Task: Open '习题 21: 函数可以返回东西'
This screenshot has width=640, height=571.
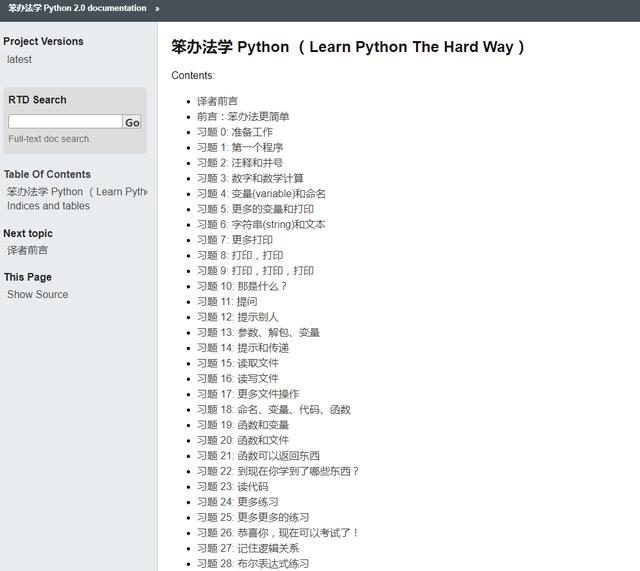Action: pyautogui.click(x=258, y=456)
